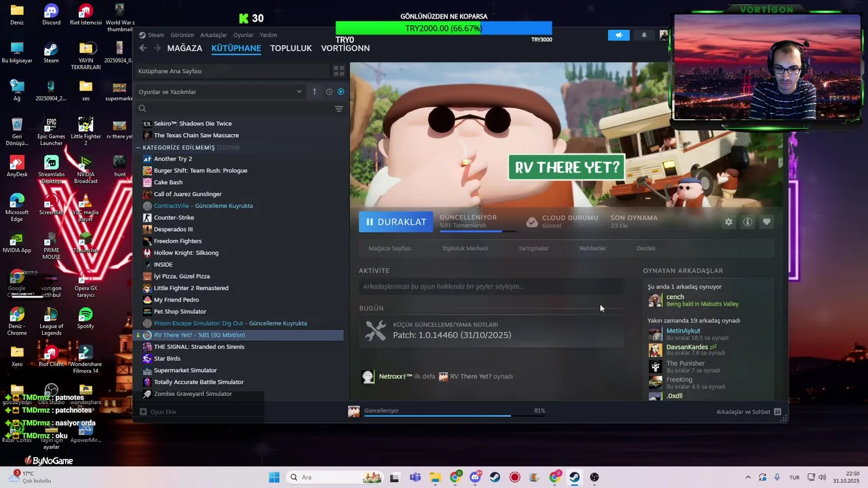Open Steam notifications bell
Viewport: 868px width, 488px height.
coord(644,35)
